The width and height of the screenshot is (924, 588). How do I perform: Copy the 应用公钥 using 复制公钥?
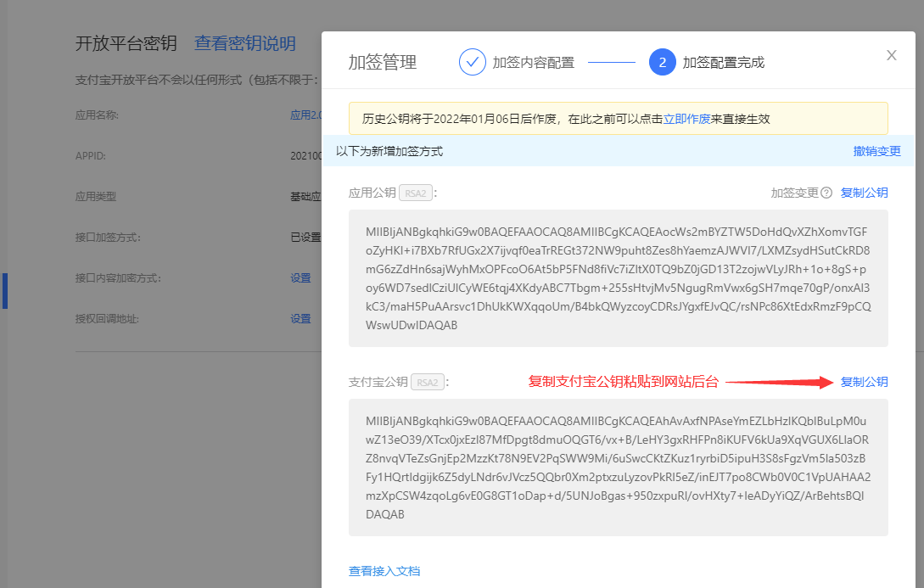coord(864,193)
